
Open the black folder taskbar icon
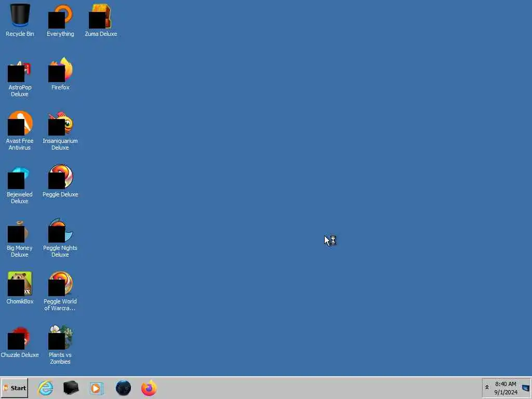[x=71, y=388]
